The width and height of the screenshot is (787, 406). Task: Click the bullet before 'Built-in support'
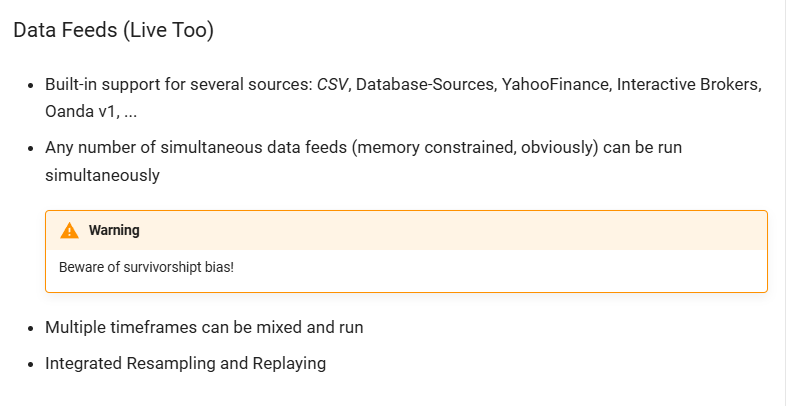click(32, 85)
